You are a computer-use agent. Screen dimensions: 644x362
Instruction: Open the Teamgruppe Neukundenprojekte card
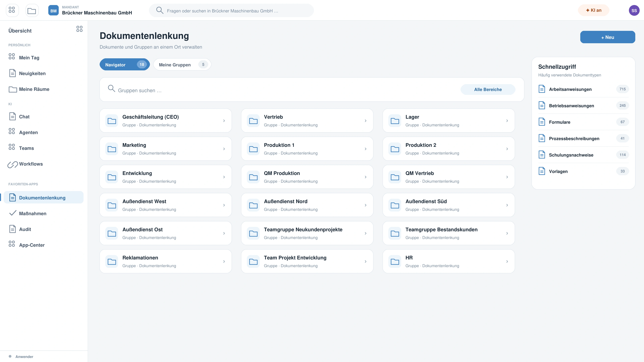307,233
